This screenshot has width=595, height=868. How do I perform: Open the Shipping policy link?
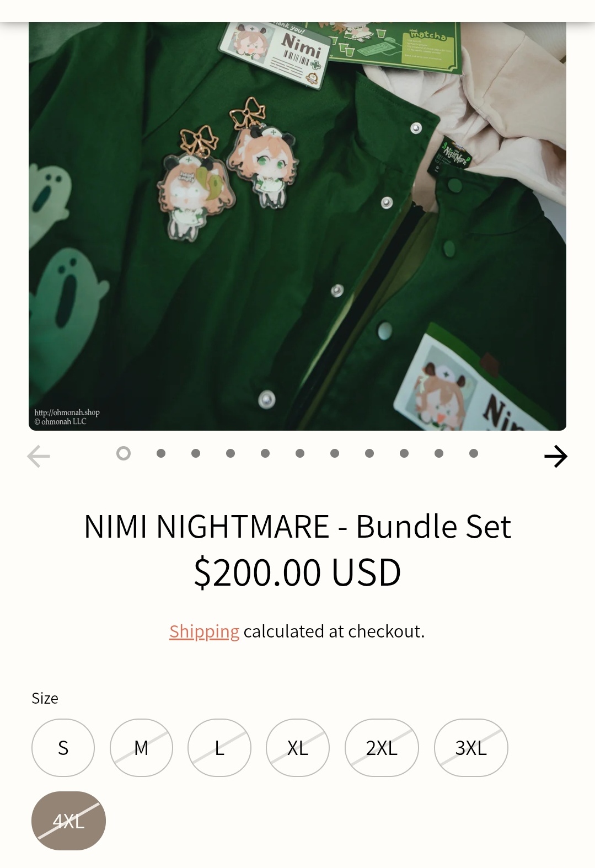point(204,631)
